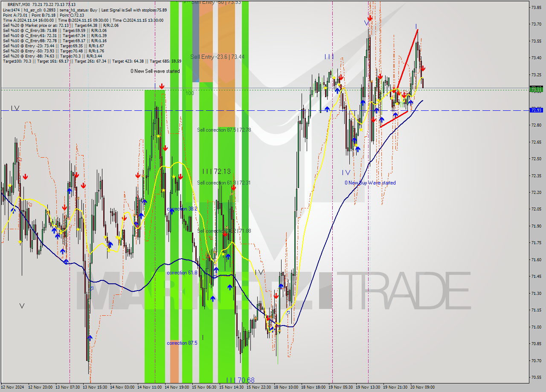
Task: Click the 73.85 price axis value
Action: [536, 7]
